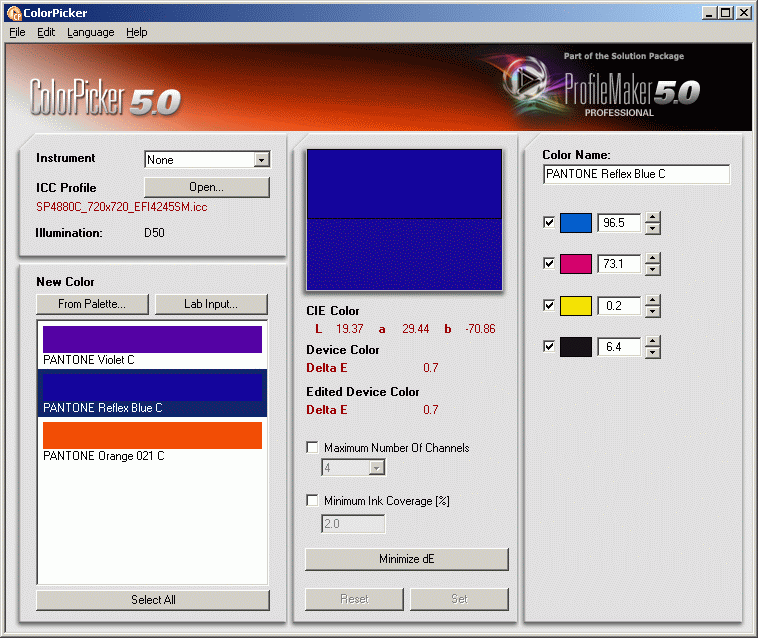Expand the Instrument dropdown set to None
The height and width of the screenshot is (638, 758).
click(262, 160)
